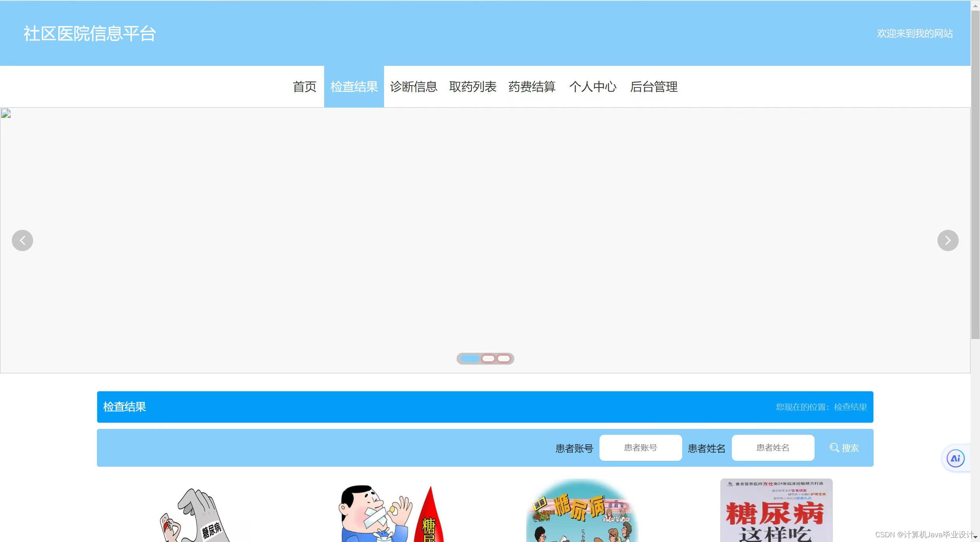Viewport: 980px width, 542px height.
Task: Focus the 患者账号 input field
Action: click(640, 448)
